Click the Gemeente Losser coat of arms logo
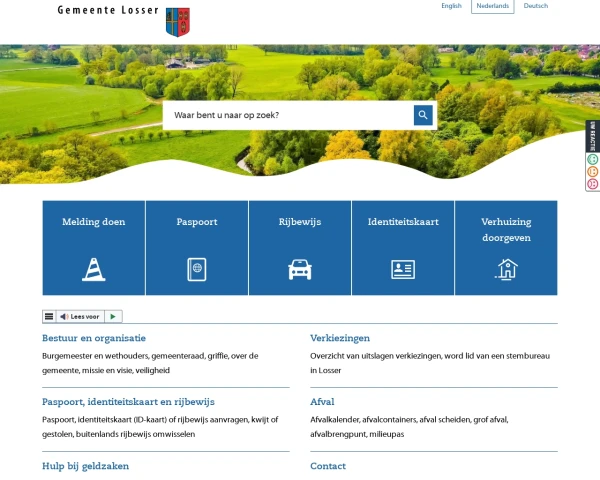 pos(178,22)
